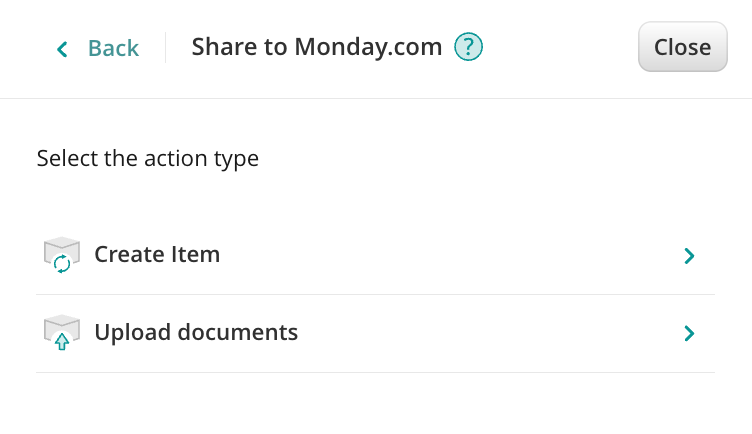Select the Create Item action label
The image size is (752, 434).
[157, 255]
